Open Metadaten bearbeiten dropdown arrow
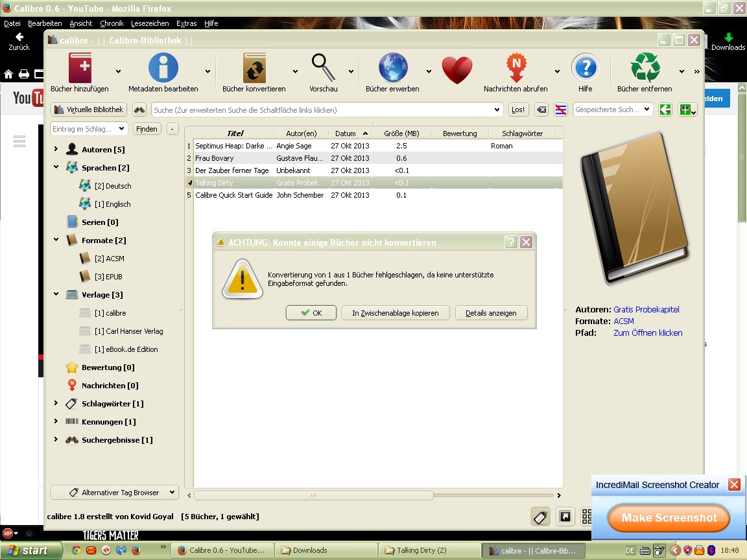 (x=207, y=71)
